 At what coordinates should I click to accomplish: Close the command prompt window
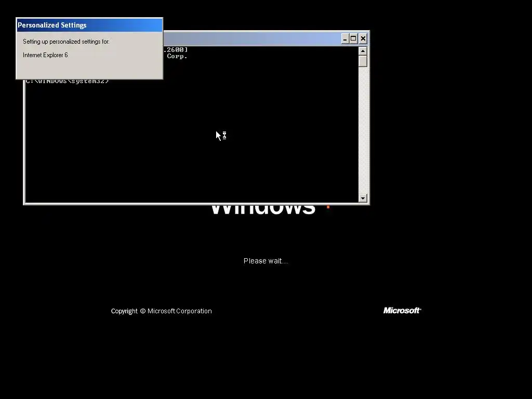pyautogui.click(x=363, y=38)
